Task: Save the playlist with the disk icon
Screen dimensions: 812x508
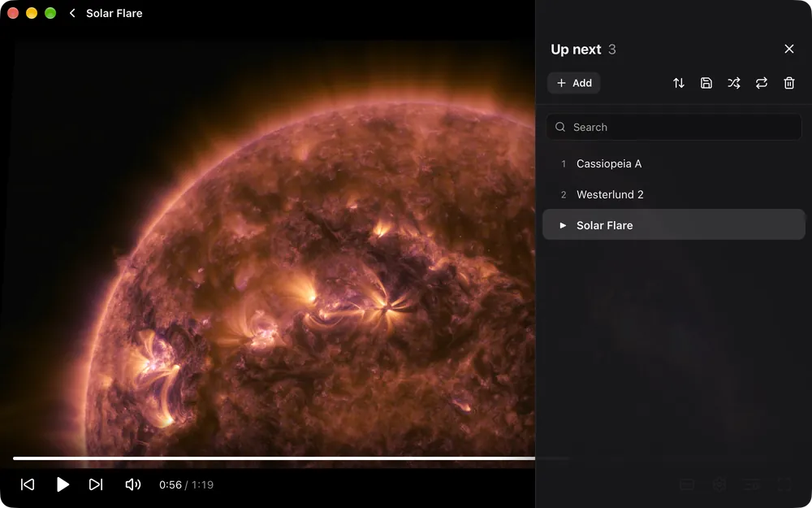Action: coord(706,83)
